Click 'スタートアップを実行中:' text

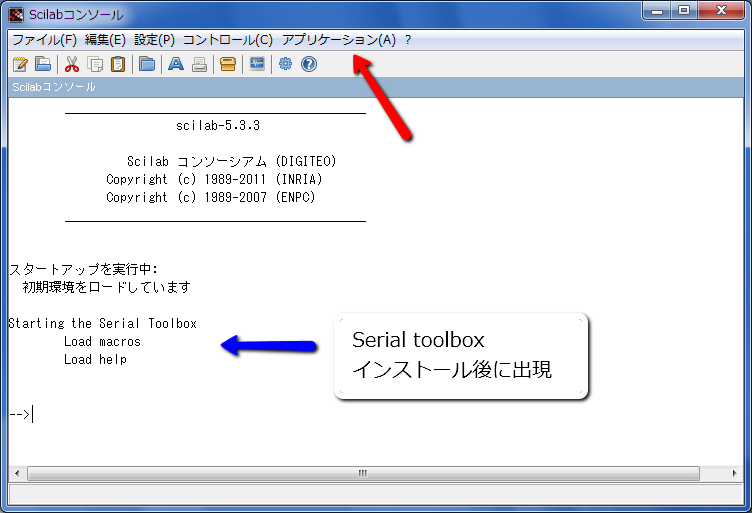[83, 269]
